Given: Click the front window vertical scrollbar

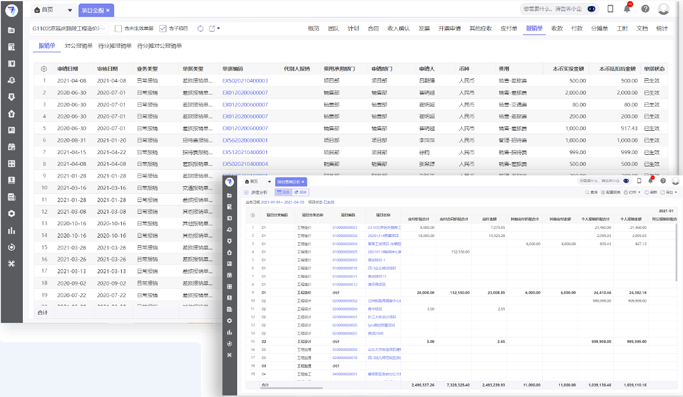Looking at the screenshot, I should pyautogui.click(x=676, y=253).
